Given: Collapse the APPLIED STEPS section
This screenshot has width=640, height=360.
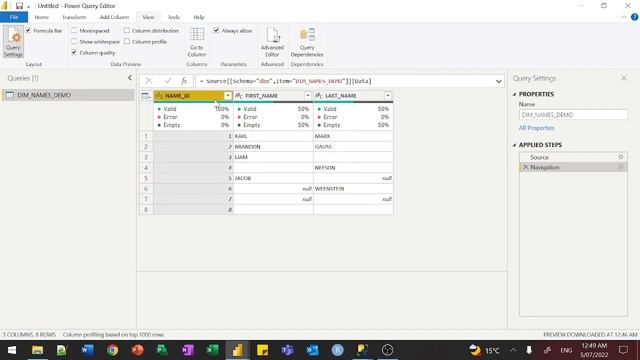Looking at the screenshot, I should [514, 145].
